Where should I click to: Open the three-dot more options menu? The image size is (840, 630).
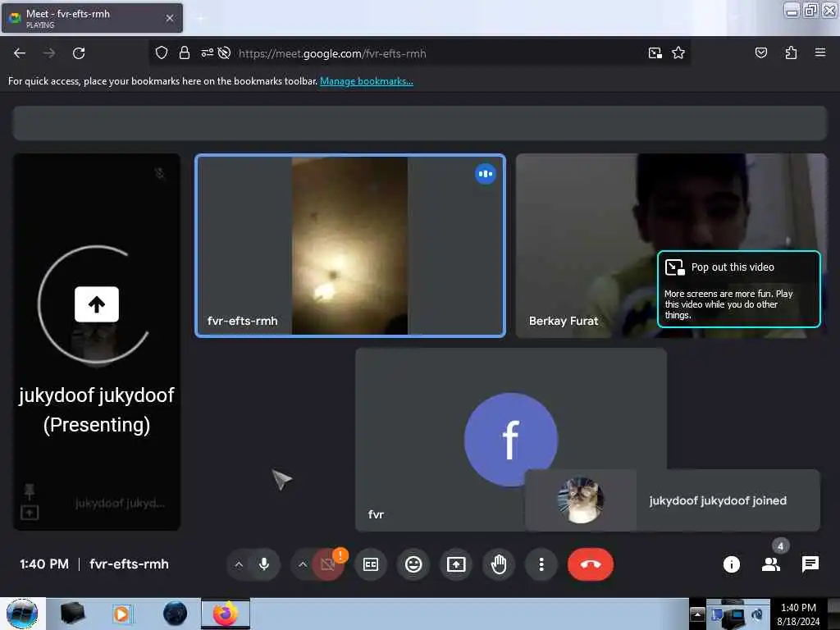(x=541, y=564)
